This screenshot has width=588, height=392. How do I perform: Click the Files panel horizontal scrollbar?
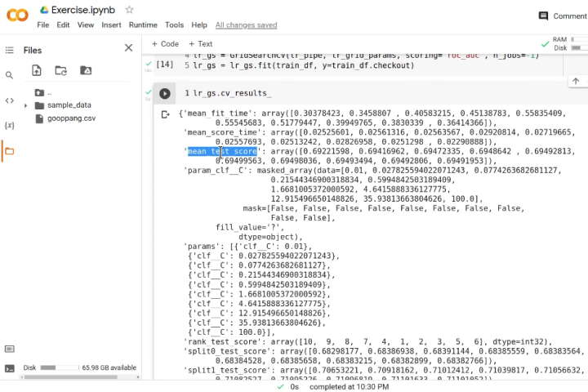coord(71,377)
